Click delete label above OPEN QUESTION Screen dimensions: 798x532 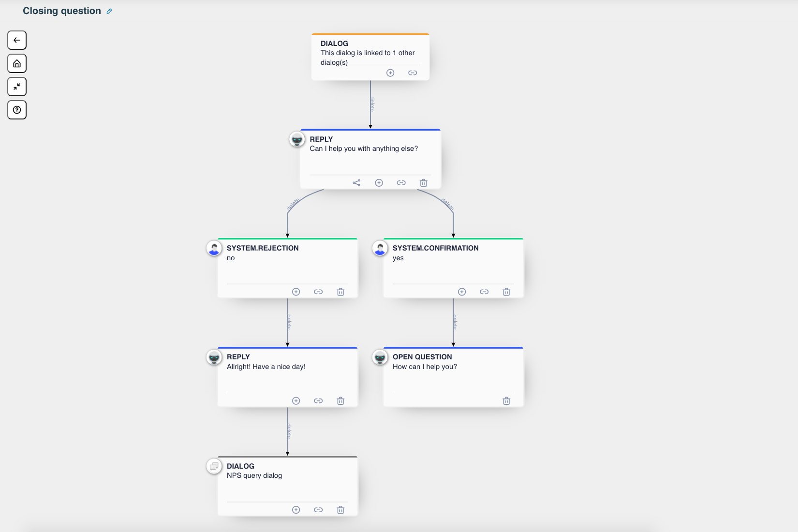455,322
